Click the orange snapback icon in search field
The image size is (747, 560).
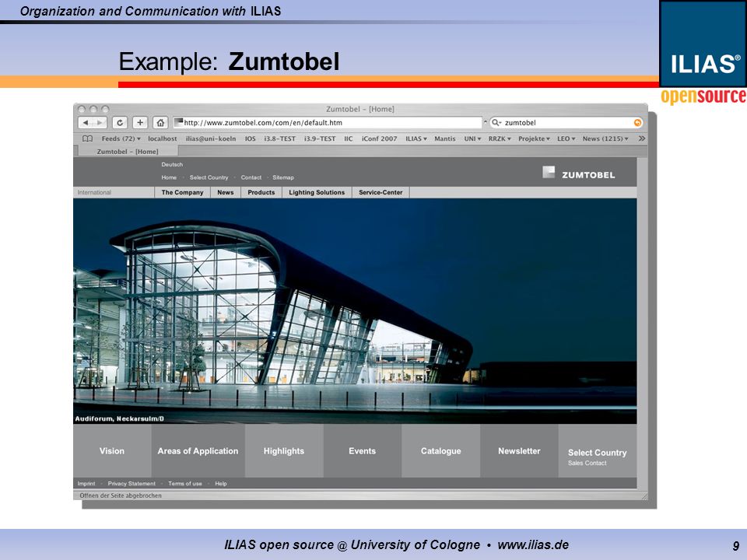point(638,123)
